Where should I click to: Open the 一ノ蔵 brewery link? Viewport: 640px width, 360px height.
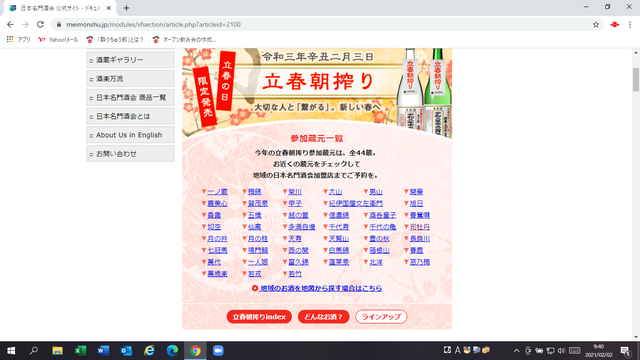[x=217, y=191]
